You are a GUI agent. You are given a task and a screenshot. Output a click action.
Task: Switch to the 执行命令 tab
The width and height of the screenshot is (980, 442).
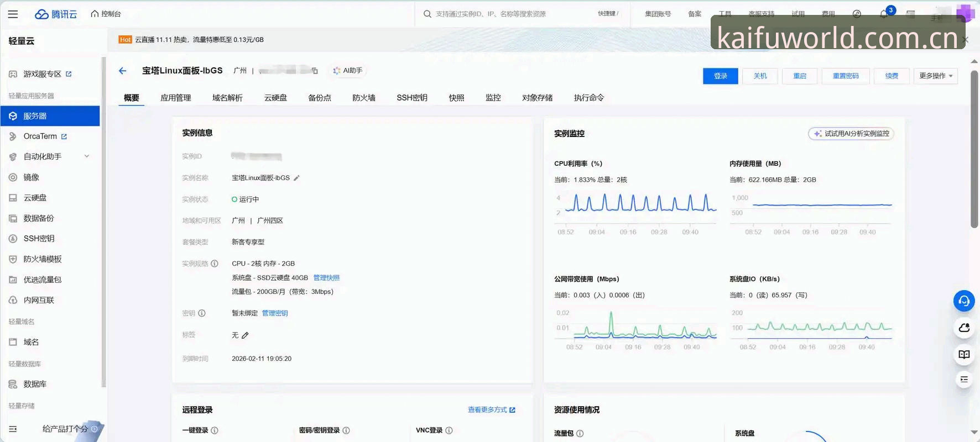pos(589,98)
